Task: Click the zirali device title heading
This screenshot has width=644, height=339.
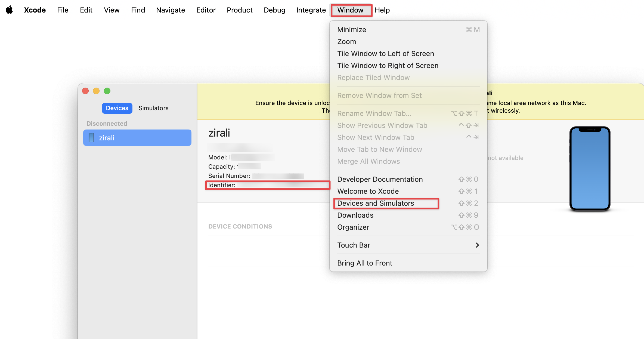Action: (219, 133)
